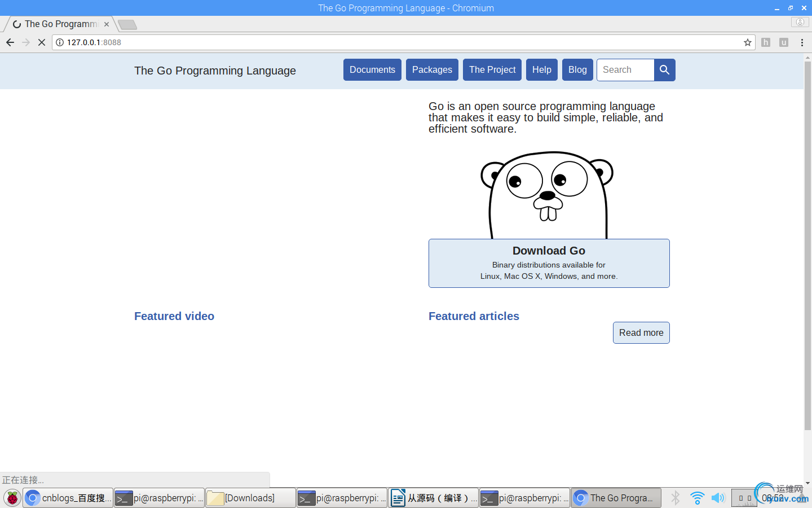
Task: Click the page vertical scrollbar
Action: pyautogui.click(x=807, y=246)
